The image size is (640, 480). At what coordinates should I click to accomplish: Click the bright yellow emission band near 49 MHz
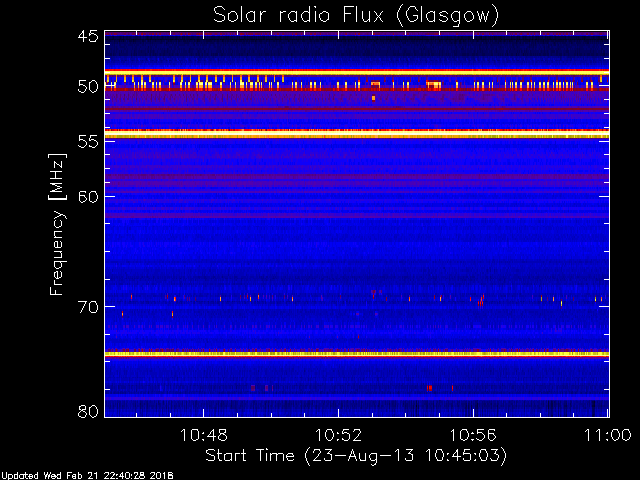pyautogui.click(x=357, y=72)
